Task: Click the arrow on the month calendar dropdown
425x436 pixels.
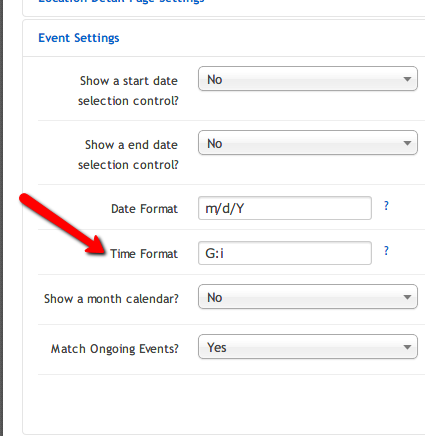Action: pos(407,297)
